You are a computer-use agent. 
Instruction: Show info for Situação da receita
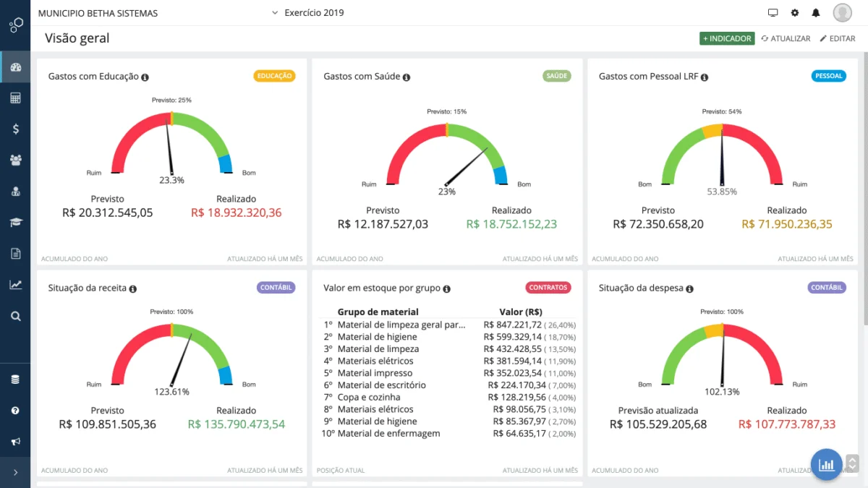pos(133,288)
